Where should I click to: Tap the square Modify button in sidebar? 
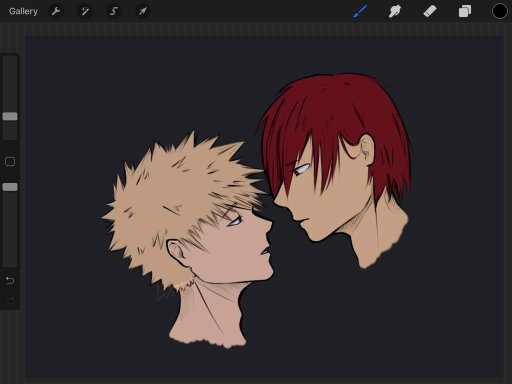(10, 162)
